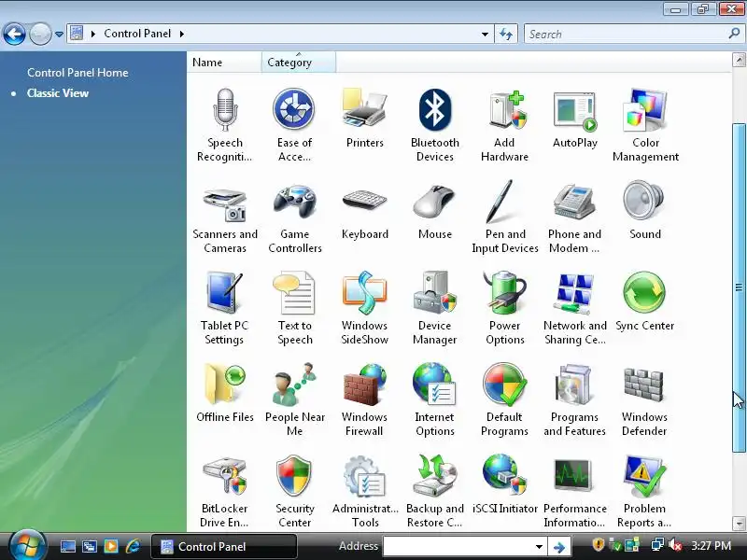Open Power Options
Viewport: 747px width, 560px height.
point(504,309)
